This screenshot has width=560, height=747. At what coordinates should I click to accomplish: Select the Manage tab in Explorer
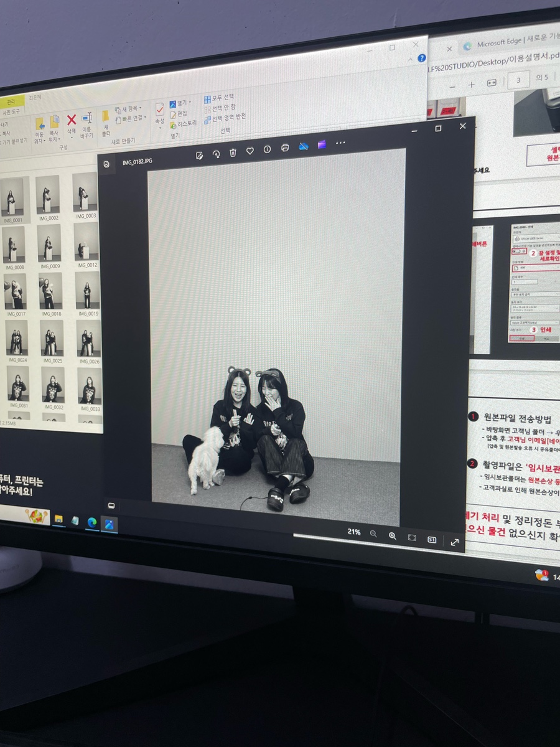click(11, 101)
